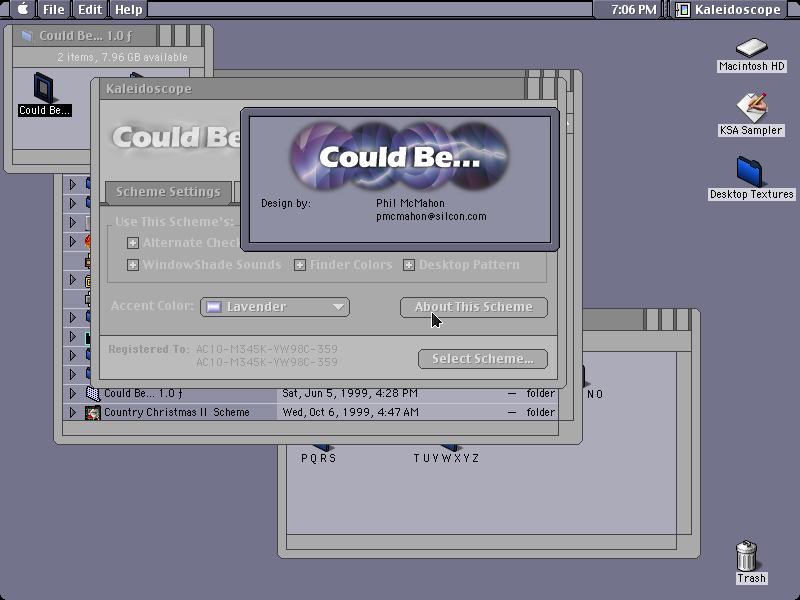Click the pmcmahon@silcon.com email text

431,216
